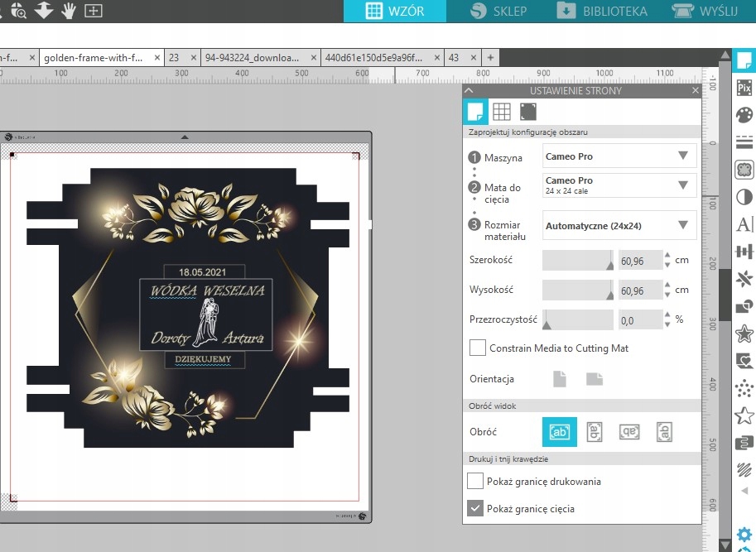The height and width of the screenshot is (552, 756).
Task: Increase Przezroczystość with the stepper arrow
Action: (x=667, y=315)
